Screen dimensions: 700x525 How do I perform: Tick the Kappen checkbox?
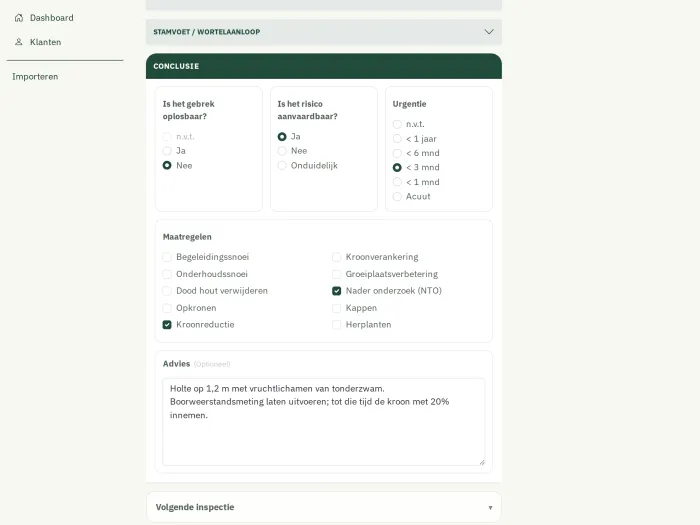(x=337, y=308)
